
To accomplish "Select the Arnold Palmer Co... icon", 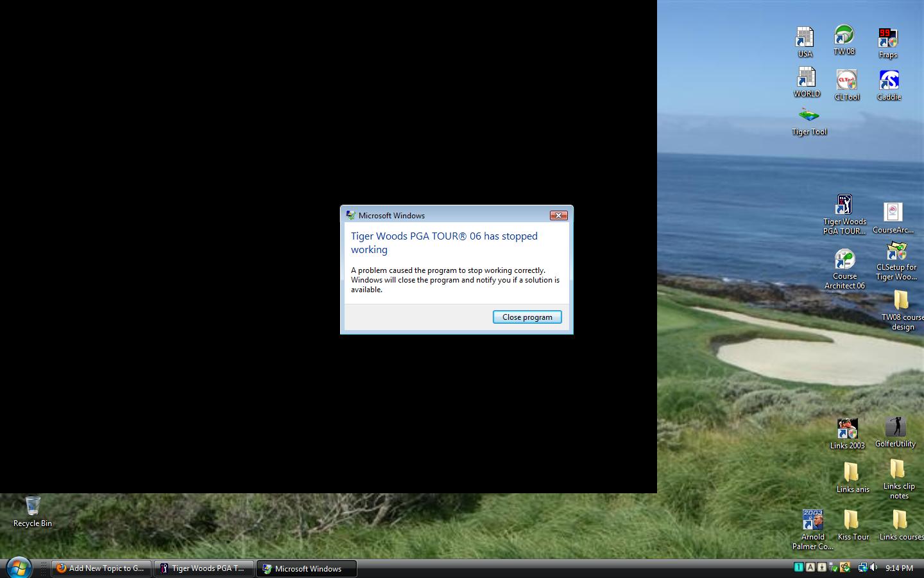I will (x=812, y=530).
